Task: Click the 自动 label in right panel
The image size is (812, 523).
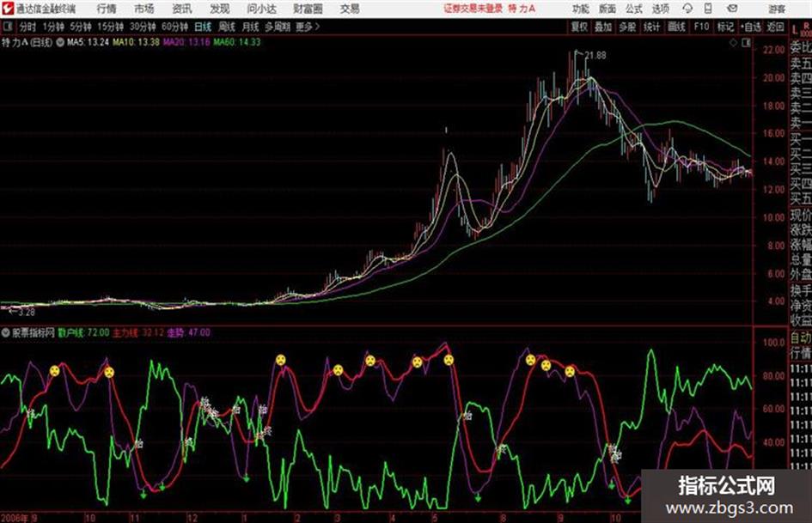Action: 801,338
